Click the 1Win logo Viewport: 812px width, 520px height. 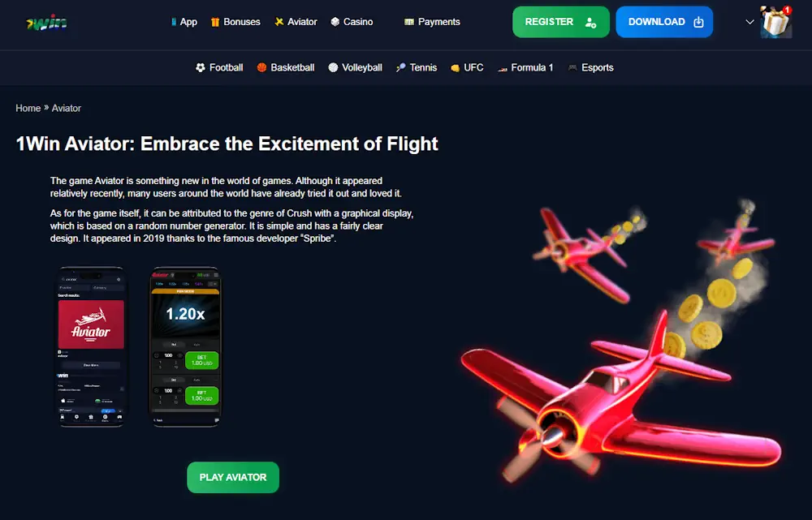click(x=46, y=22)
